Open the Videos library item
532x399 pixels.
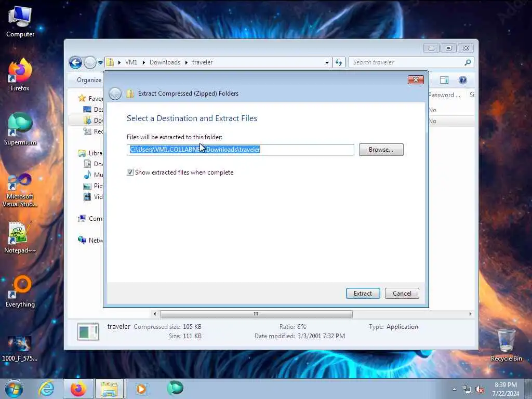93,196
